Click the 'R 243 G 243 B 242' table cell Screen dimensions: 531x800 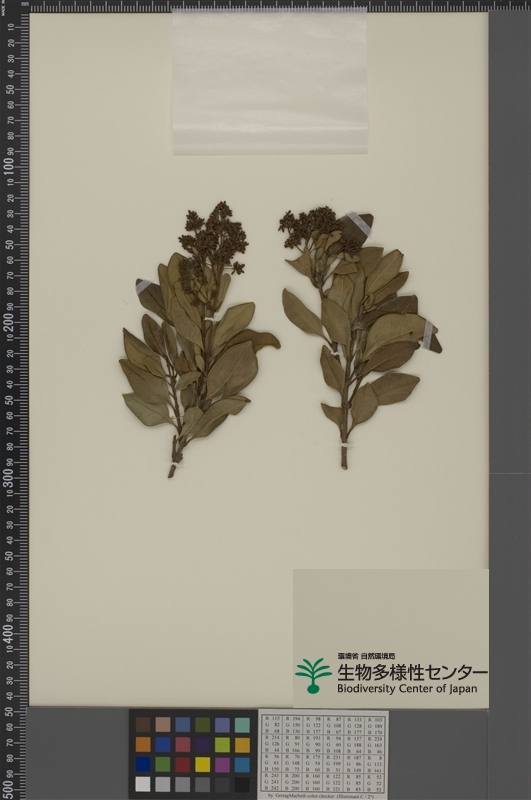point(273,782)
